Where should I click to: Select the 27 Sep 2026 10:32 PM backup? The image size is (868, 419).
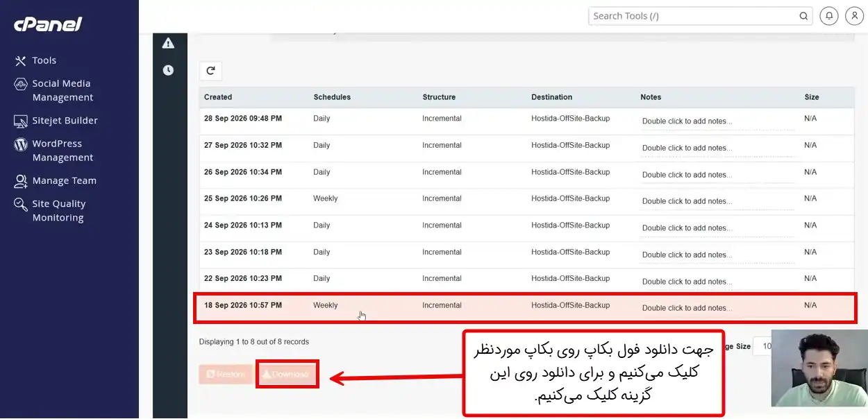(527, 148)
